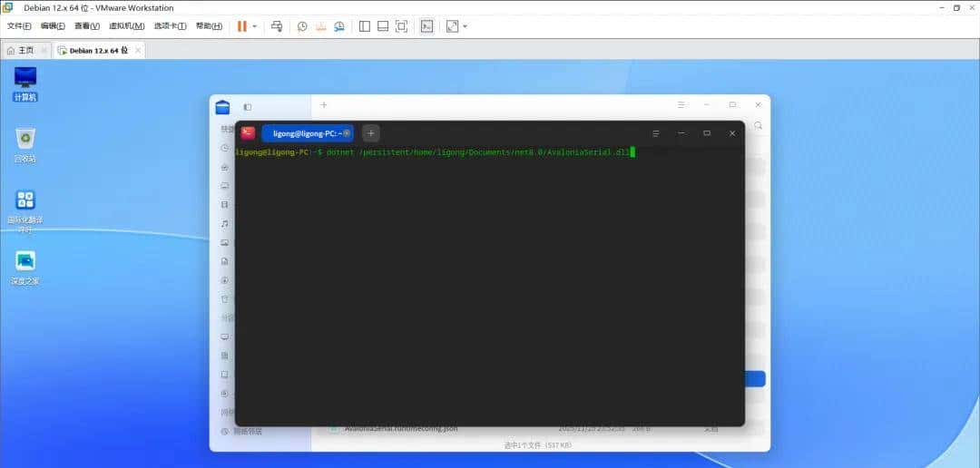The height and width of the screenshot is (468, 980).
Task: Close the terminal window
Action: coord(732,133)
